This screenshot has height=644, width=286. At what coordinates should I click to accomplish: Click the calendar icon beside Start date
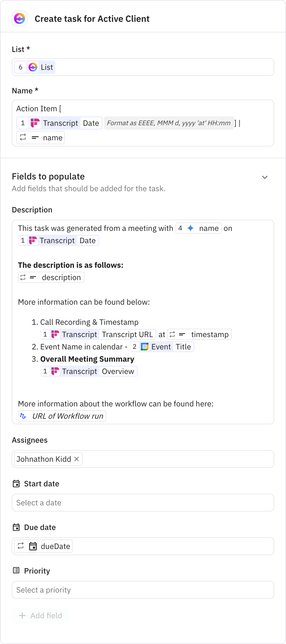(16, 483)
